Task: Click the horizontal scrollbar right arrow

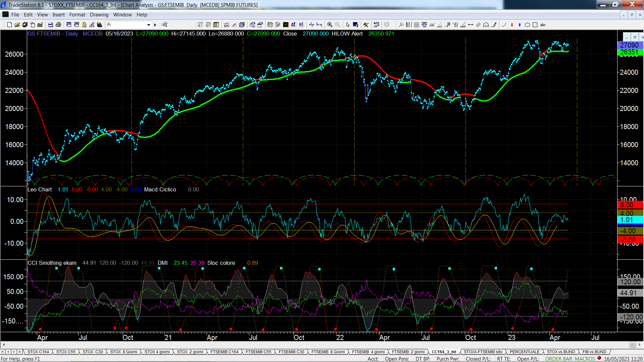Action: coord(640,345)
